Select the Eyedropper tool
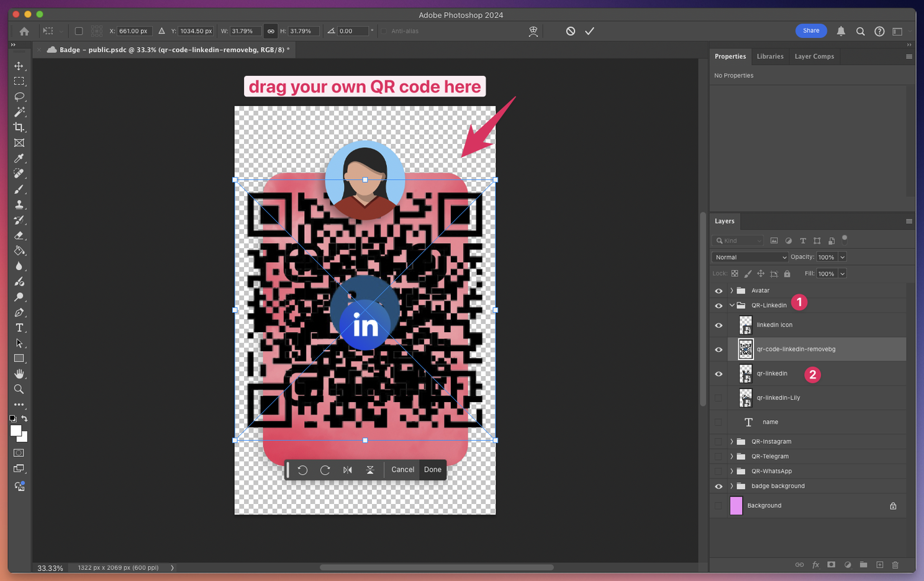The width and height of the screenshot is (924, 581). (x=19, y=158)
